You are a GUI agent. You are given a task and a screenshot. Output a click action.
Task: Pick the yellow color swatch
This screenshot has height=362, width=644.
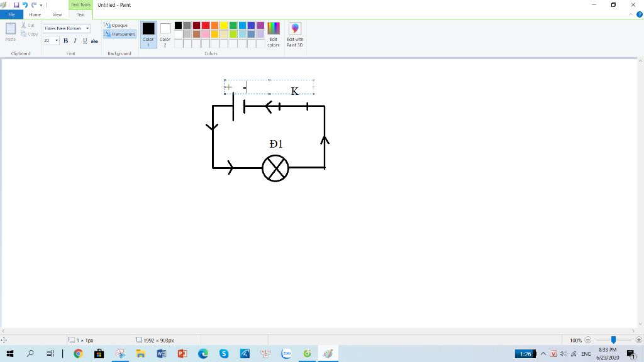pyautogui.click(x=224, y=25)
